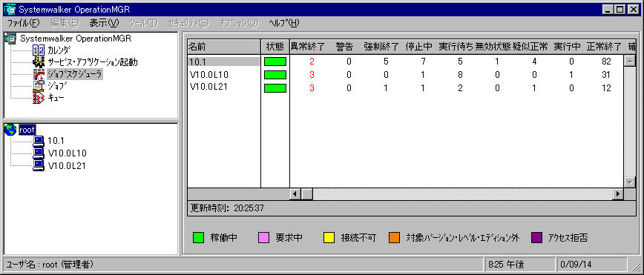Select host V10.0L21 in the host tree

67,165
